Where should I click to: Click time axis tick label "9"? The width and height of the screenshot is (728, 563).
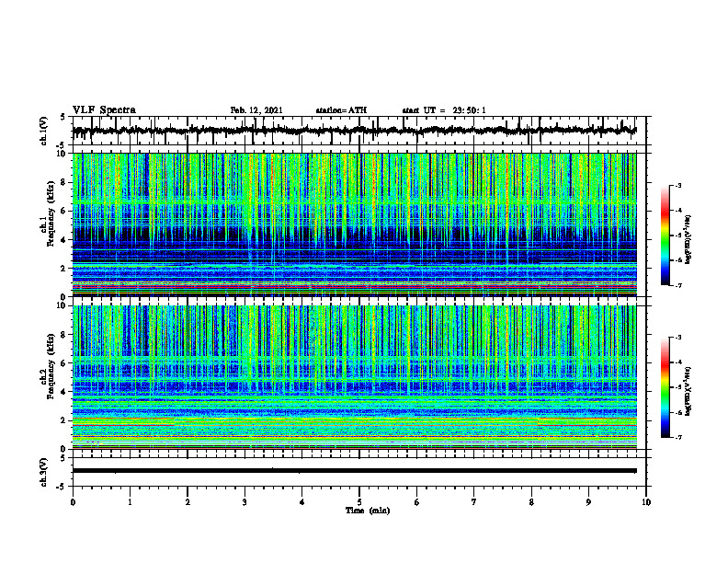click(588, 502)
